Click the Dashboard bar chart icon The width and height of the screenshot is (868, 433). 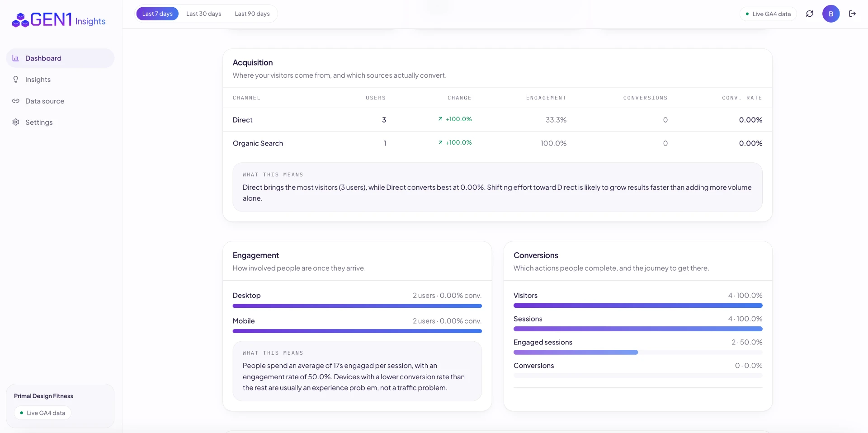coord(16,58)
